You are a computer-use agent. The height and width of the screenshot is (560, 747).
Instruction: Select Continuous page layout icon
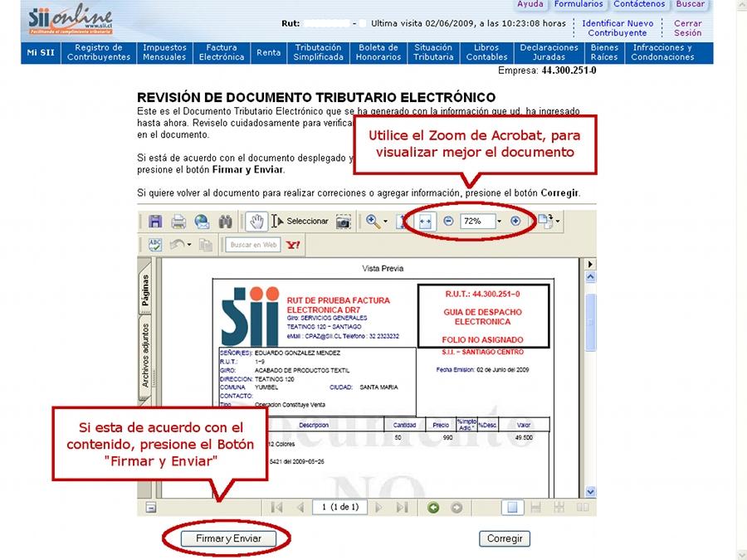click(536, 508)
